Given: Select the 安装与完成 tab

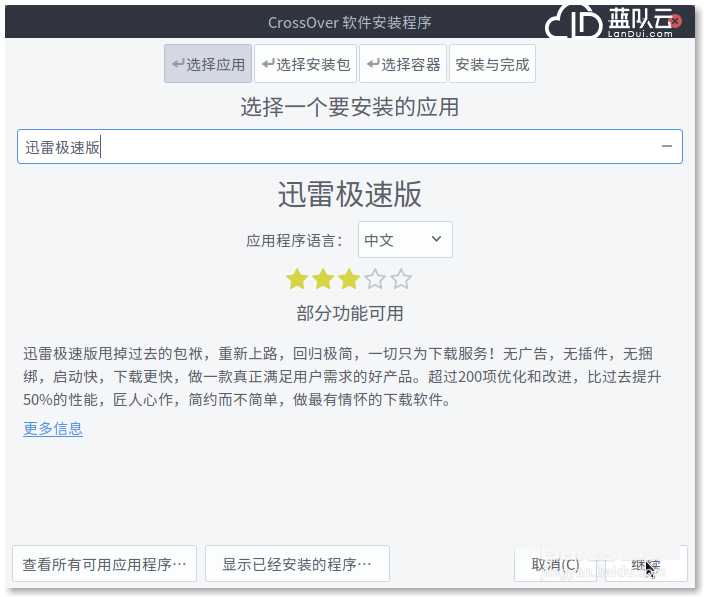Looking at the screenshot, I should tap(492, 64).
